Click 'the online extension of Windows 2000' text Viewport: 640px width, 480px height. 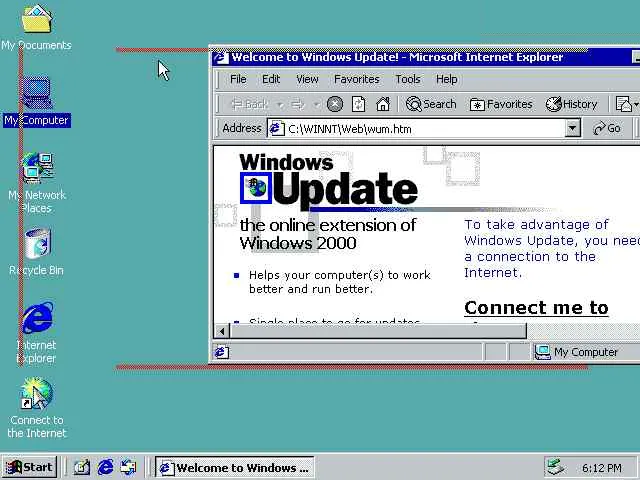pyautogui.click(x=327, y=234)
